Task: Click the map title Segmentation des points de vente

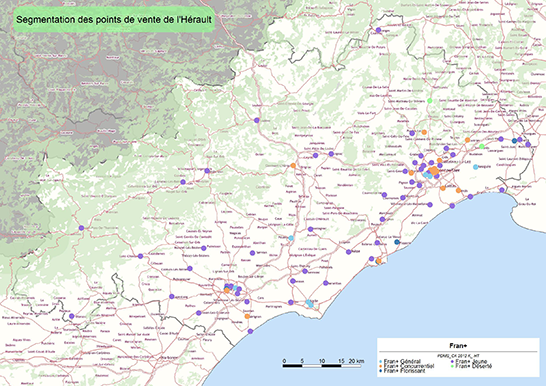Action: 114,19
